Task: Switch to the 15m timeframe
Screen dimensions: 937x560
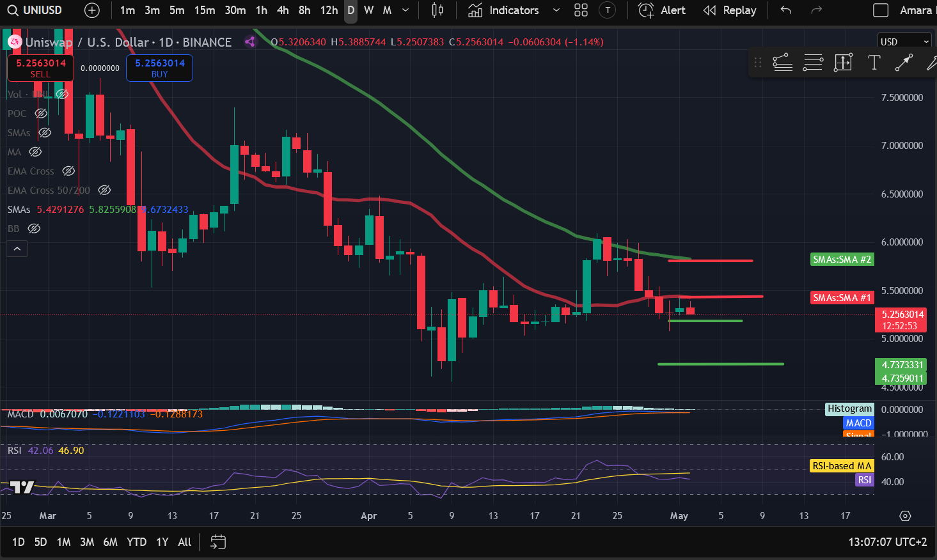Action: pyautogui.click(x=205, y=10)
